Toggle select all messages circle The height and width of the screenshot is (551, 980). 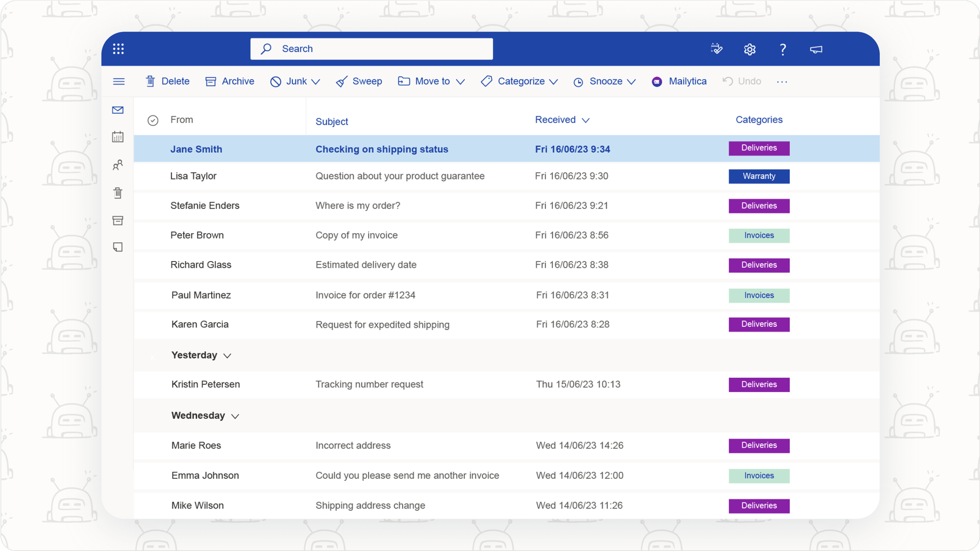click(x=153, y=120)
